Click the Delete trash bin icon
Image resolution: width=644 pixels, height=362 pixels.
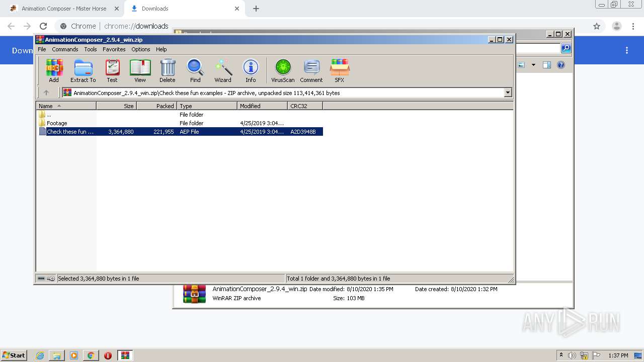pos(168,70)
